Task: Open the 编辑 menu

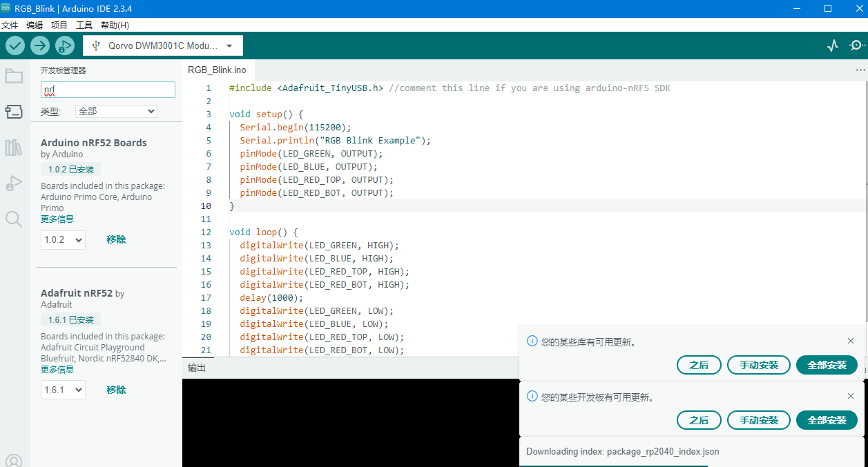Action: [35, 25]
